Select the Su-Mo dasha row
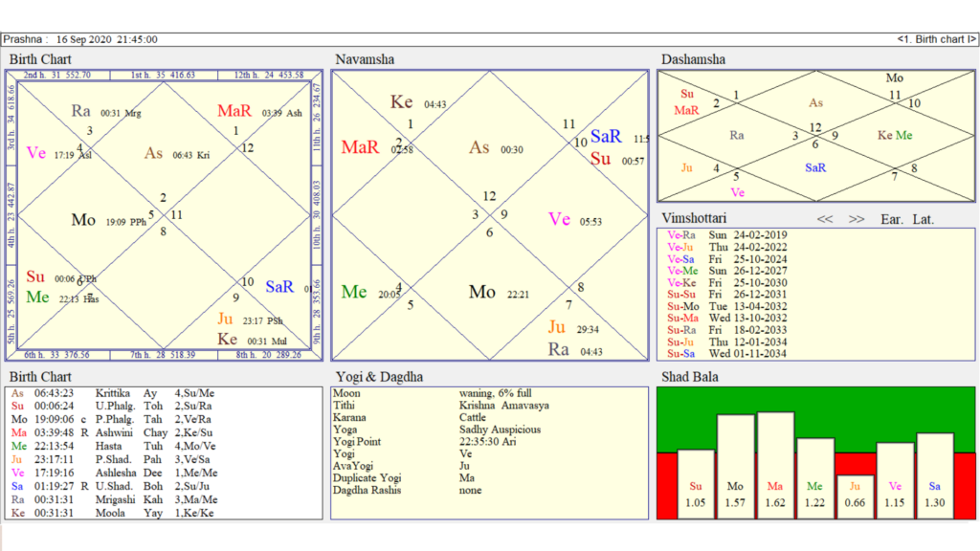980x551 pixels. pos(727,306)
